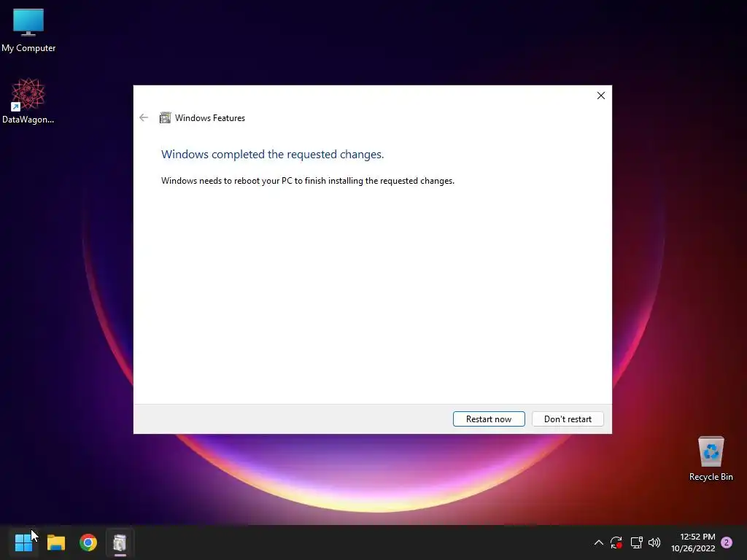Click the Windows Features title icon
This screenshot has width=747, height=560.
(165, 117)
